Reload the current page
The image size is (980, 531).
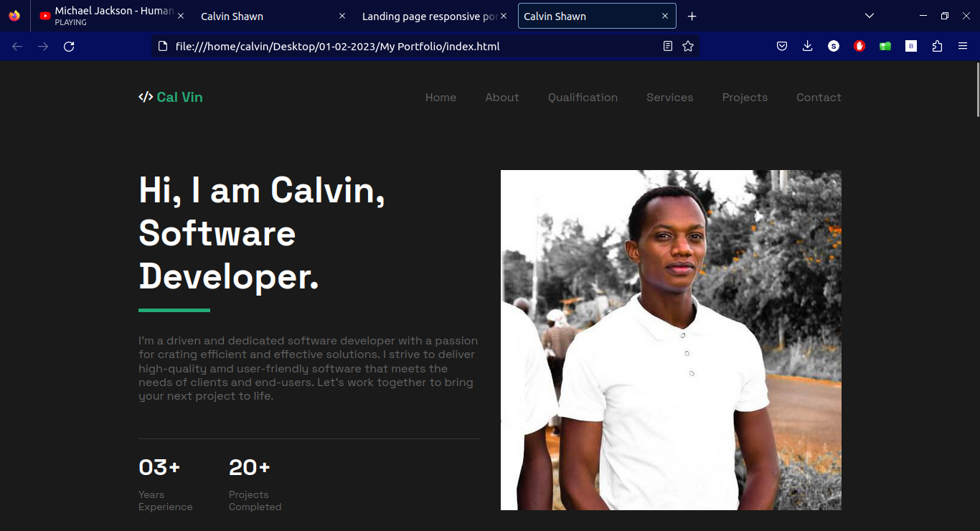tap(69, 45)
